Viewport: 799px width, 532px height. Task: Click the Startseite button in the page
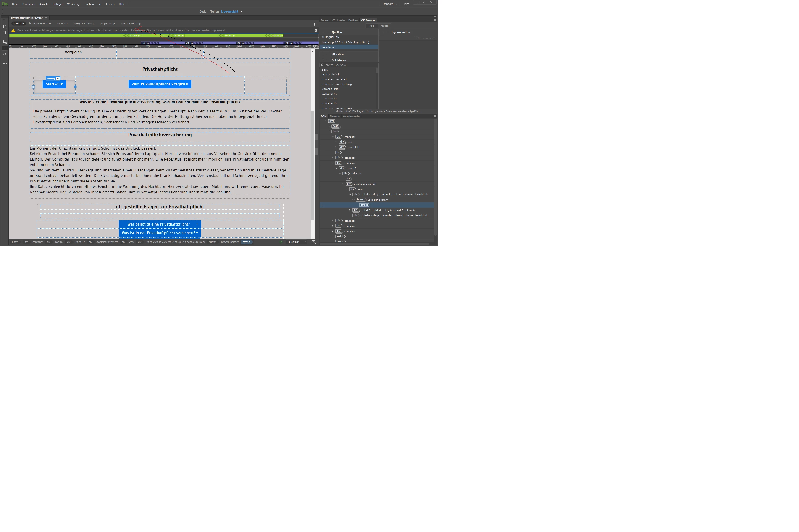(x=54, y=84)
